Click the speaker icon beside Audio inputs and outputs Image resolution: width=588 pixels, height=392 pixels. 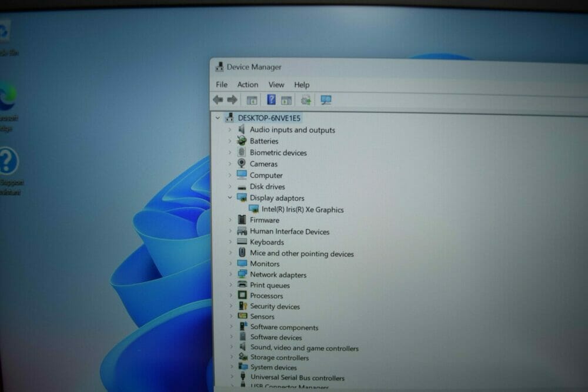click(x=242, y=129)
